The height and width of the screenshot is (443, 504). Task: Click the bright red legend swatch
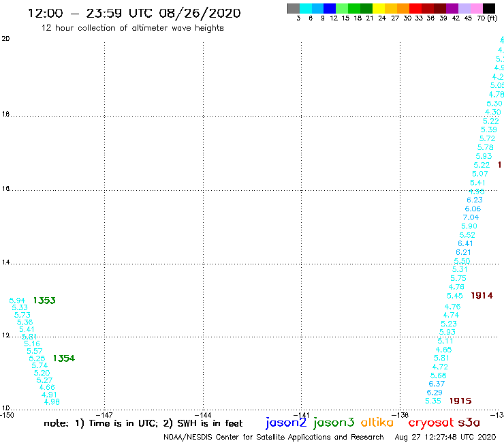(x=415, y=8)
